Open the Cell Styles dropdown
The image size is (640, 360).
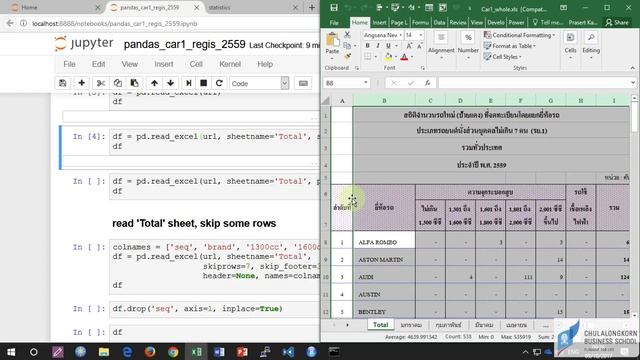[x=503, y=57]
